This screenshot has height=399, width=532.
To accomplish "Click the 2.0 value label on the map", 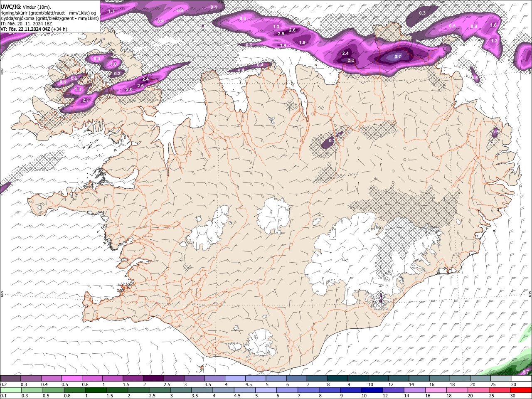I will (129, 89).
